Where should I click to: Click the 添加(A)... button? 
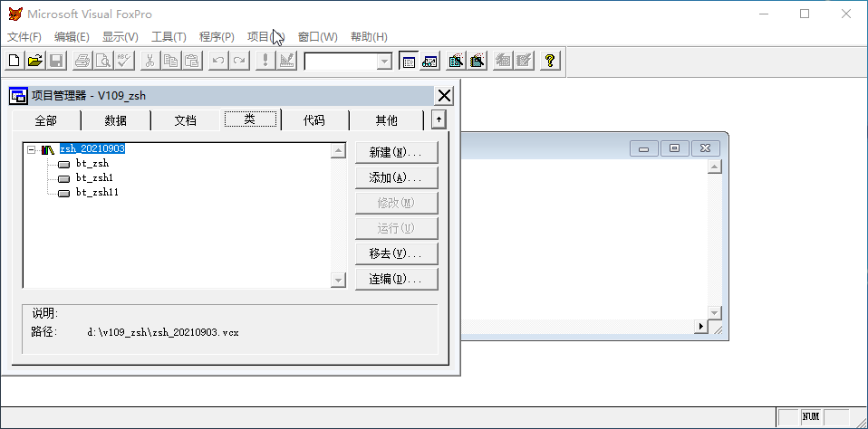[396, 178]
